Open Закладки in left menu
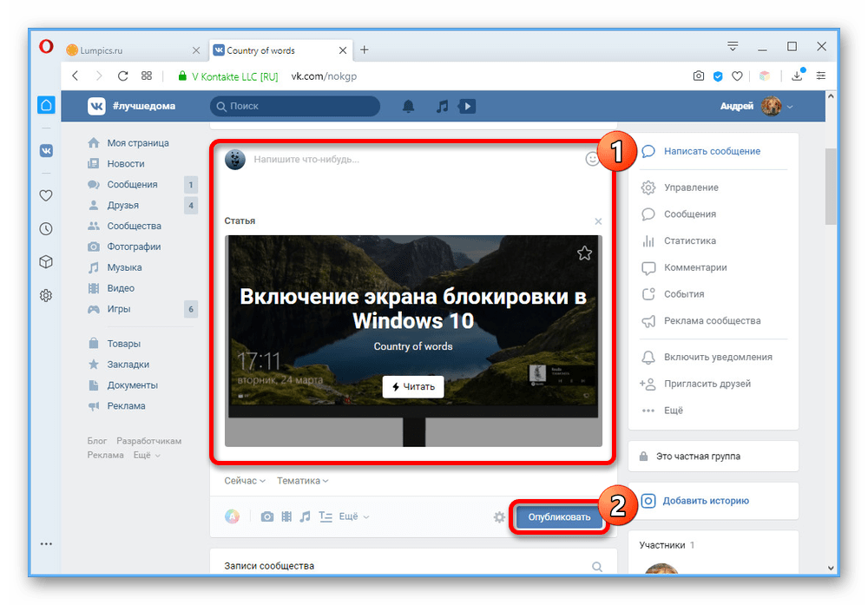The width and height of the screenshot is (868, 605). click(x=128, y=365)
